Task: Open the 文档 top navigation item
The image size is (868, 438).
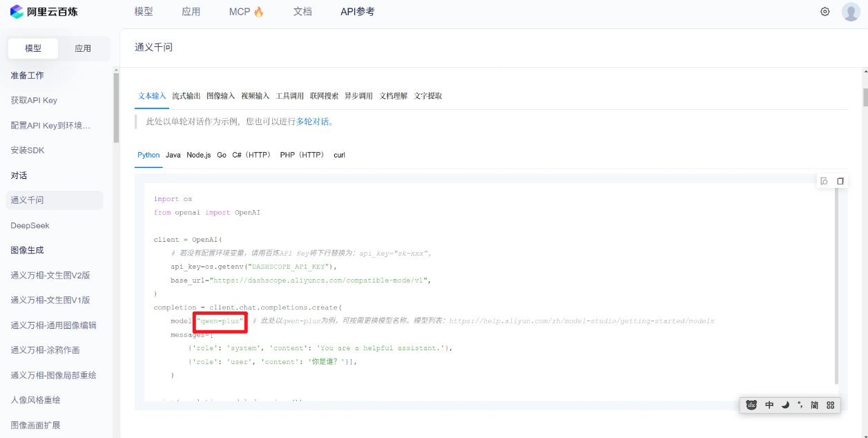Action: pos(302,12)
